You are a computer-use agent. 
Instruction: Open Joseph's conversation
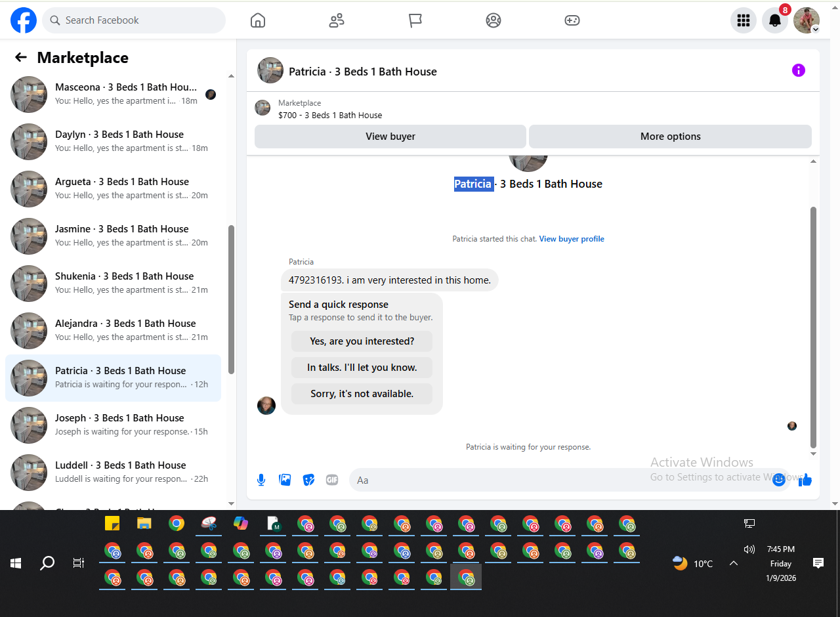tap(113, 425)
